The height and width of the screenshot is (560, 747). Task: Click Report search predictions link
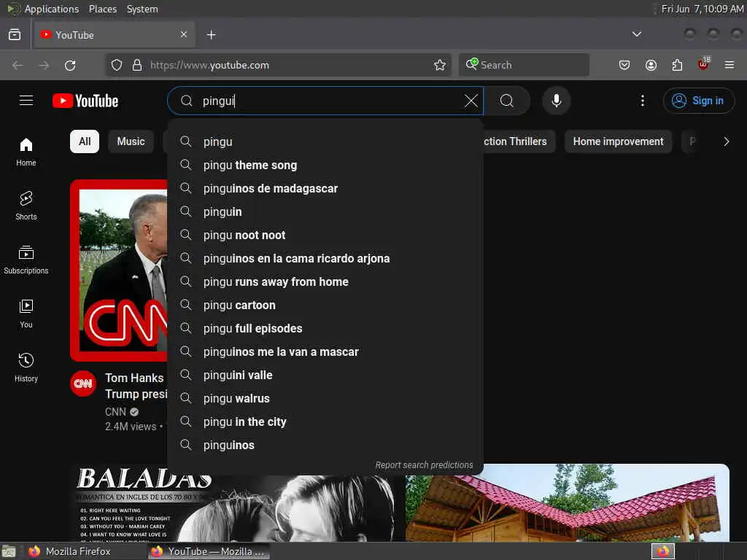click(x=424, y=464)
